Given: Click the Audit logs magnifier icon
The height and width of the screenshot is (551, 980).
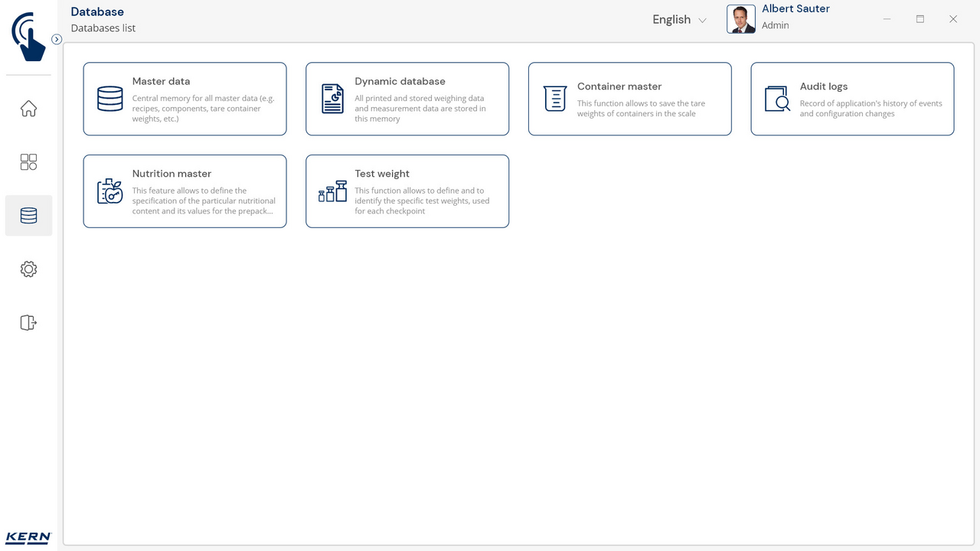Looking at the screenshot, I should 777,99.
